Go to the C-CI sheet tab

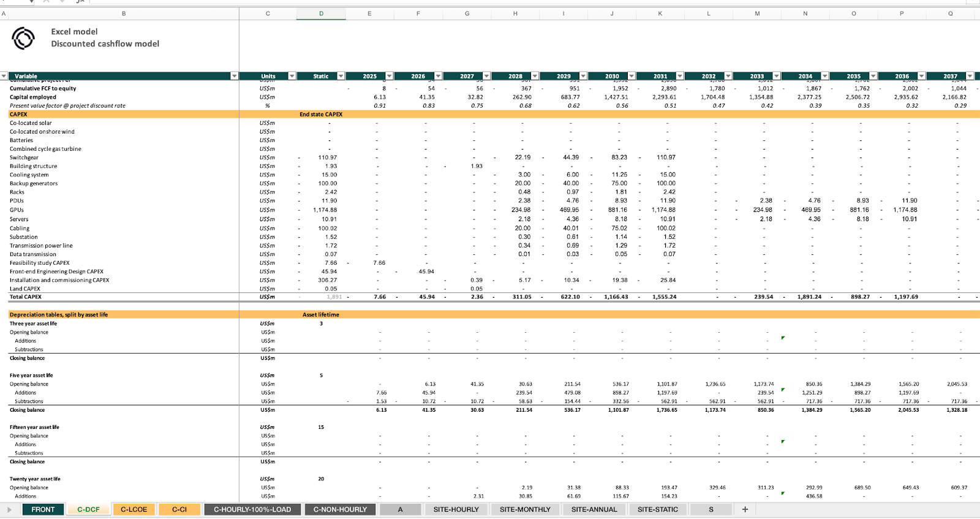point(179,509)
